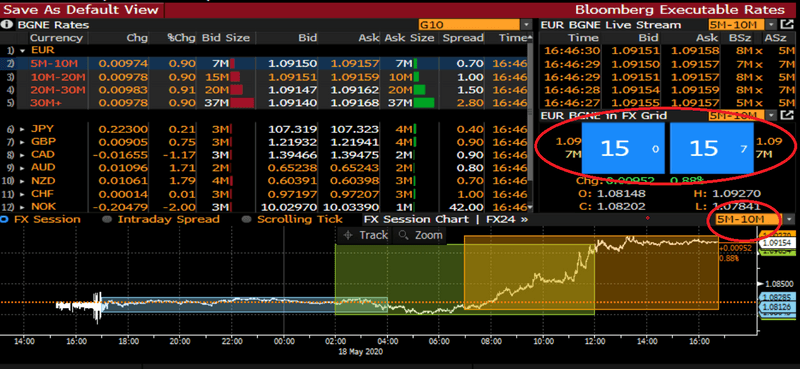The height and width of the screenshot is (369, 800).
Task: Click the Spread column header
Action: pos(463,38)
